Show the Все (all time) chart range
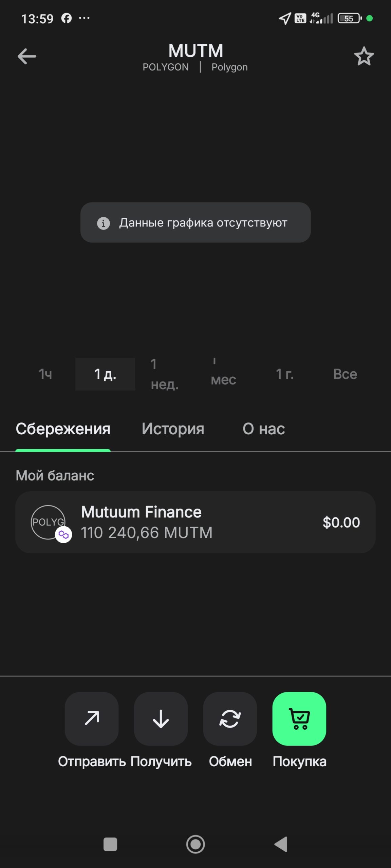Image resolution: width=391 pixels, height=868 pixels. (345, 374)
